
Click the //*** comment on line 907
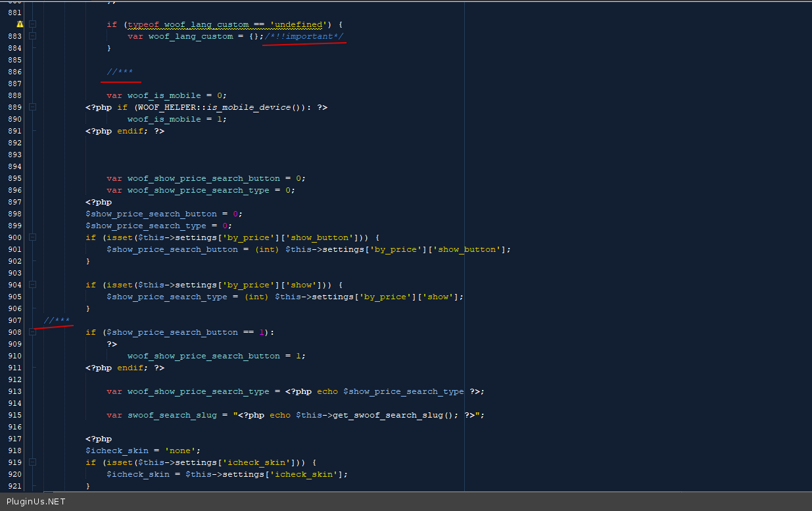(x=57, y=320)
